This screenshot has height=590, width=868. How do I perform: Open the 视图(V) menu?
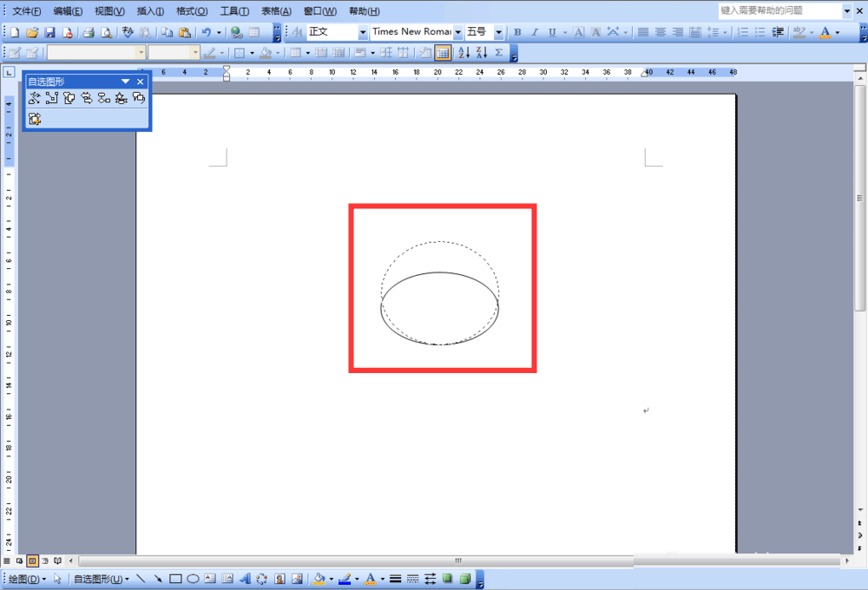[x=109, y=11]
